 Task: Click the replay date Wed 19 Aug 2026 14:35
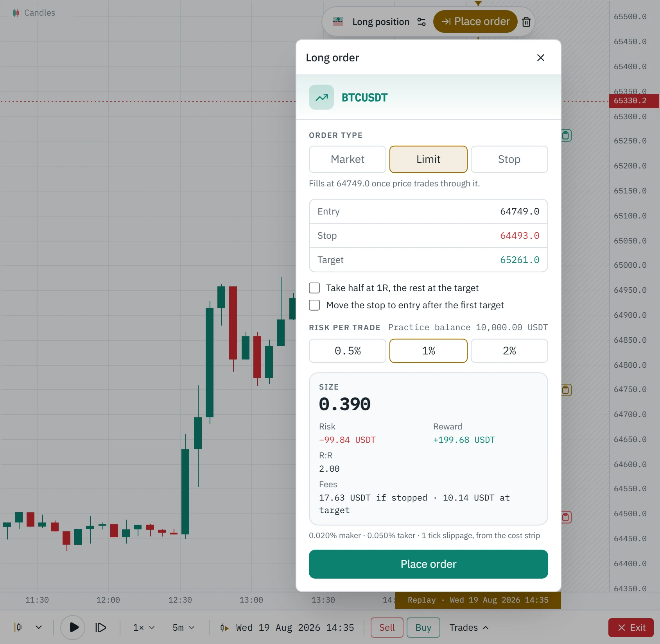pyautogui.click(x=295, y=628)
